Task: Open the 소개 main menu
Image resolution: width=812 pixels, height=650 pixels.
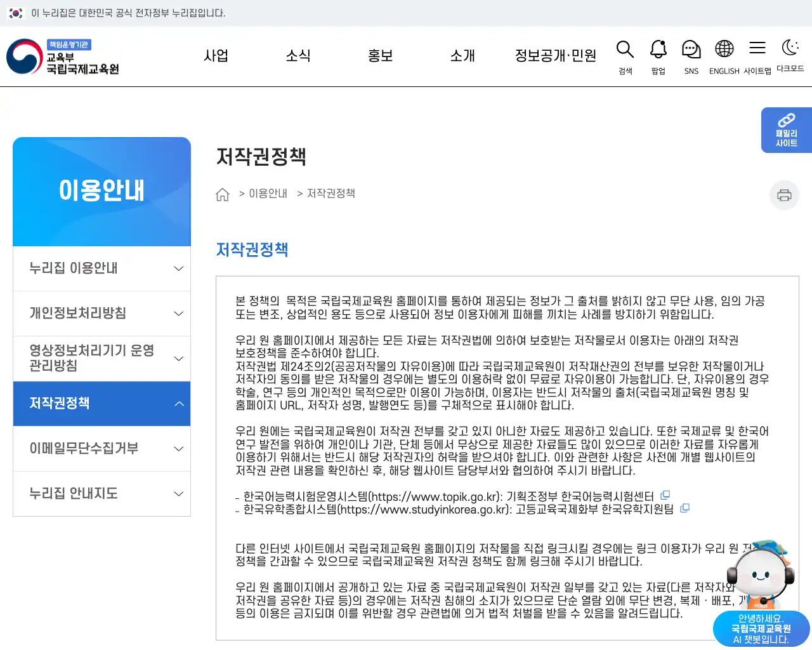Action: point(462,56)
